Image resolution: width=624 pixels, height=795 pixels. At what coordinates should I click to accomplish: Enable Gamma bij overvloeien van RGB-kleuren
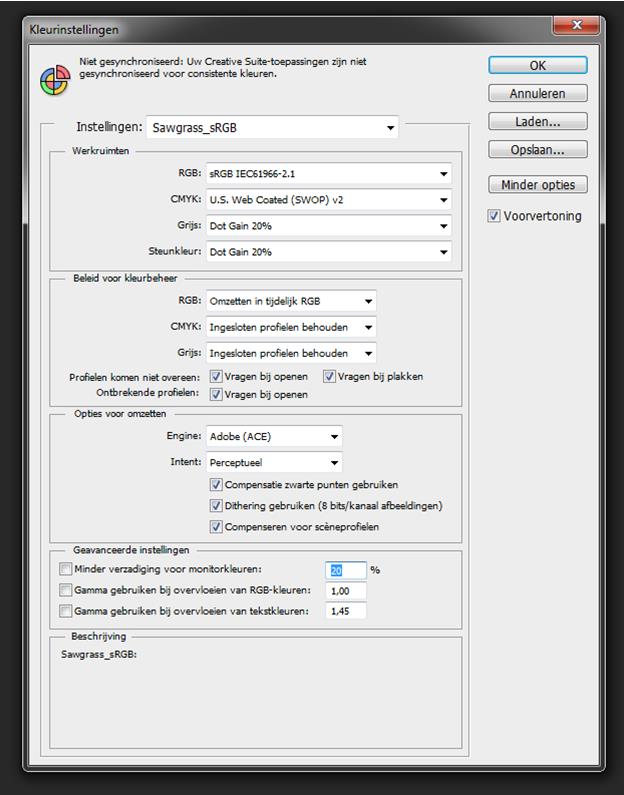65,590
